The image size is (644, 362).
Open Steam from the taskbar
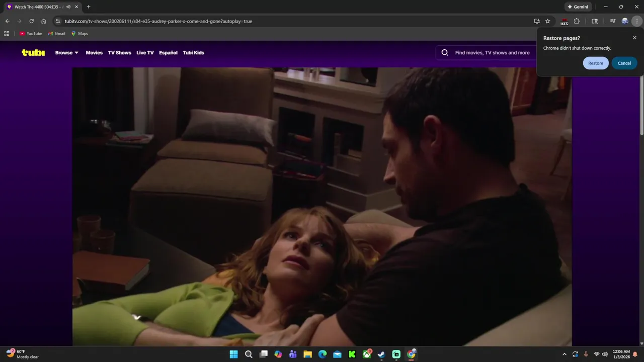[382, 354]
